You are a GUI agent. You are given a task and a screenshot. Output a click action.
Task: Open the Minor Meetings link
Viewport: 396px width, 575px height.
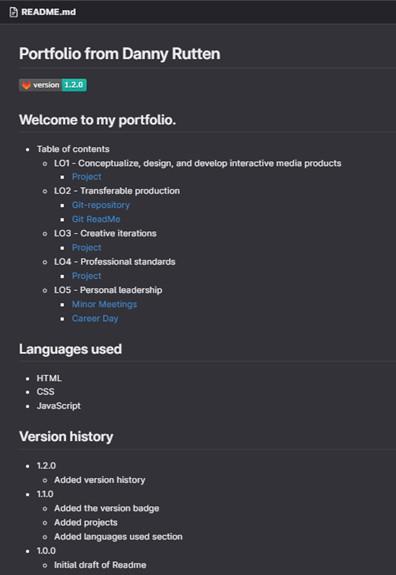pos(104,304)
